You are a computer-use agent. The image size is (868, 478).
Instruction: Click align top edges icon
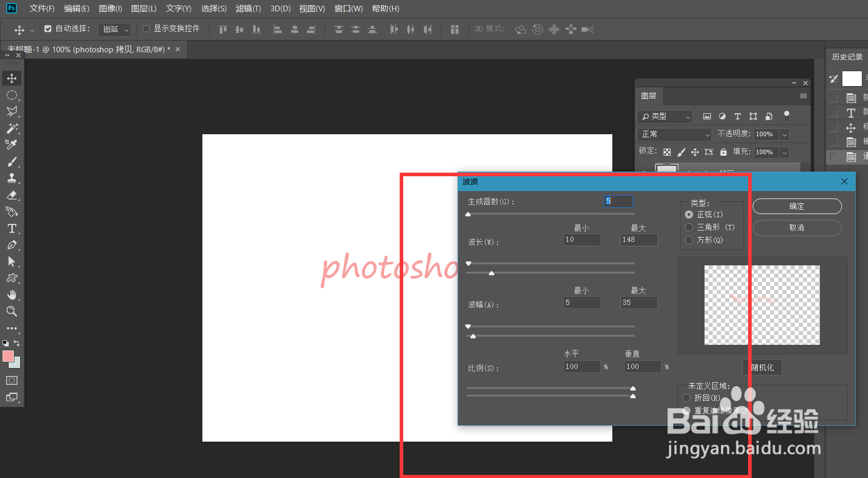point(223,30)
